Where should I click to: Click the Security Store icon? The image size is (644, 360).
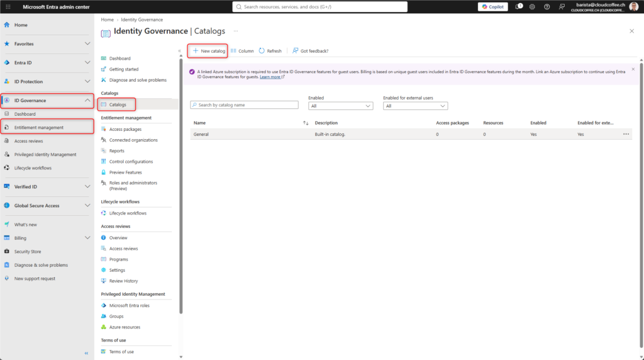pyautogui.click(x=6, y=251)
